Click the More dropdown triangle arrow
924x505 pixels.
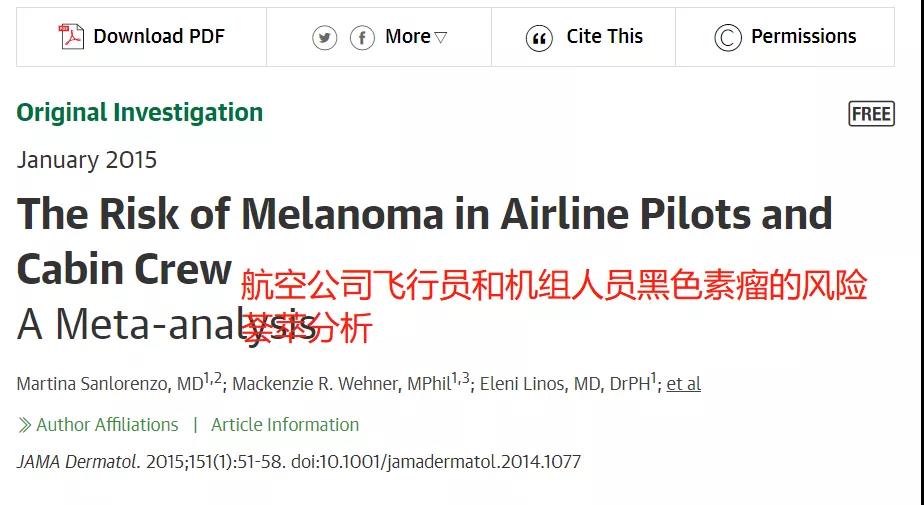[441, 38]
